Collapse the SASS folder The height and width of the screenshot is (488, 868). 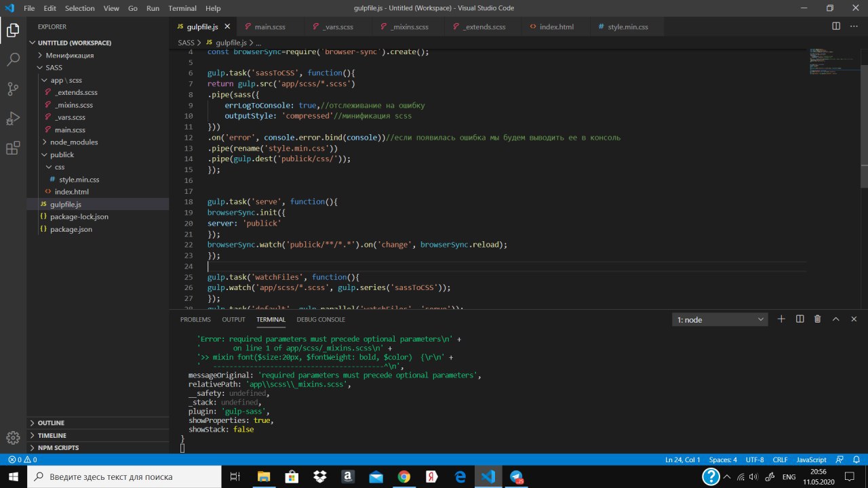pyautogui.click(x=98, y=68)
